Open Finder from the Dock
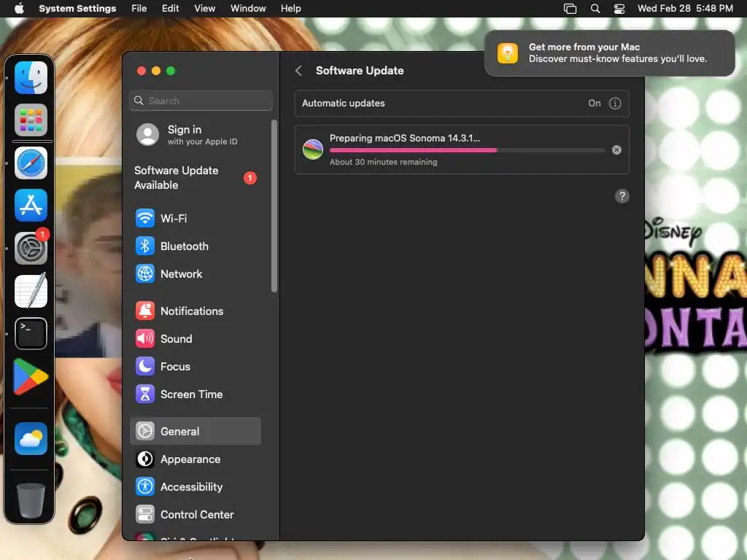The image size is (747, 560). (x=31, y=77)
